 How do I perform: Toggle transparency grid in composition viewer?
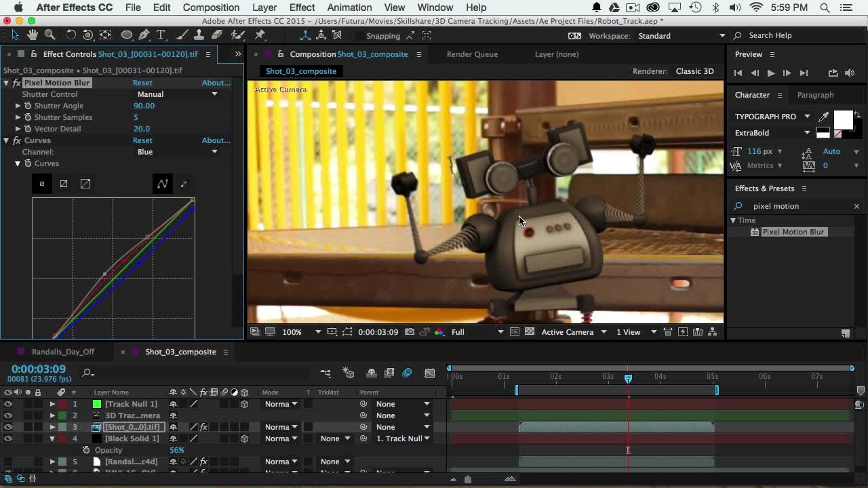529,332
